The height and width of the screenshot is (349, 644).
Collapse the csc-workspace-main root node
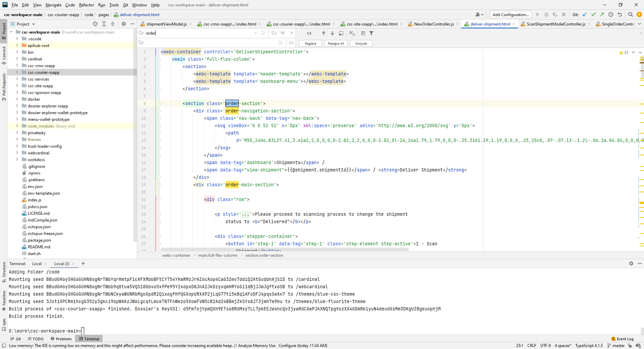(x=11, y=32)
